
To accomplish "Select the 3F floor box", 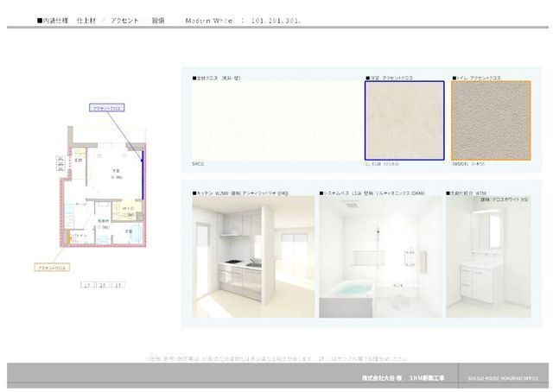I will coord(118,284).
